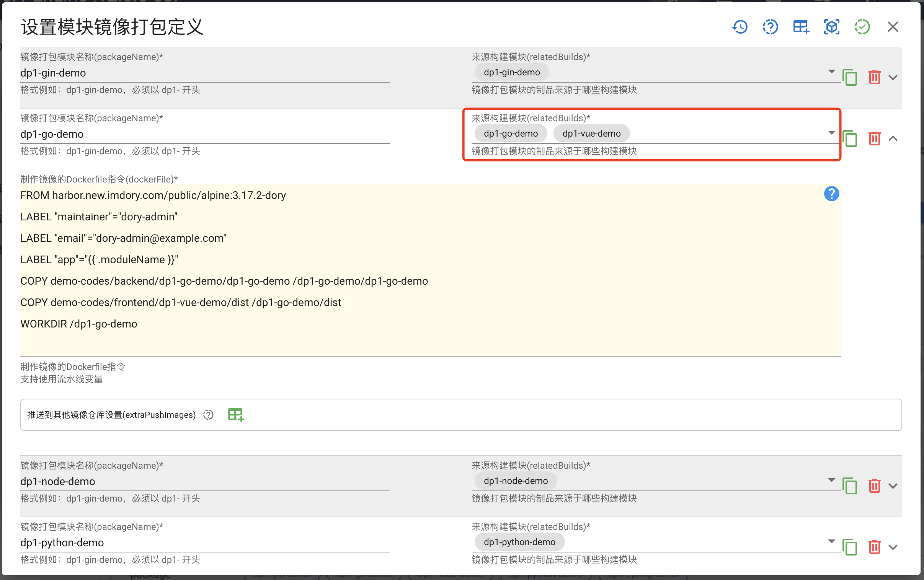This screenshot has height=580, width=924.
Task: Click the 3D box preview icon in toolbar
Action: click(x=831, y=27)
